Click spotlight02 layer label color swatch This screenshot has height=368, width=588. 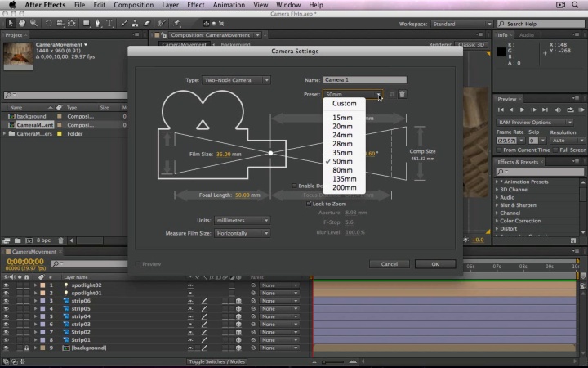click(x=42, y=285)
